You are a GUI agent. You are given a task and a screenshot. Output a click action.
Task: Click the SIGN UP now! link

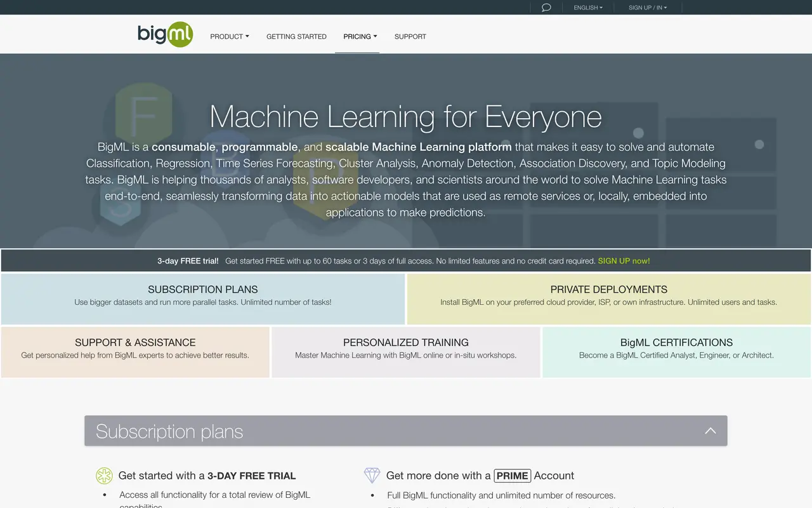(624, 261)
